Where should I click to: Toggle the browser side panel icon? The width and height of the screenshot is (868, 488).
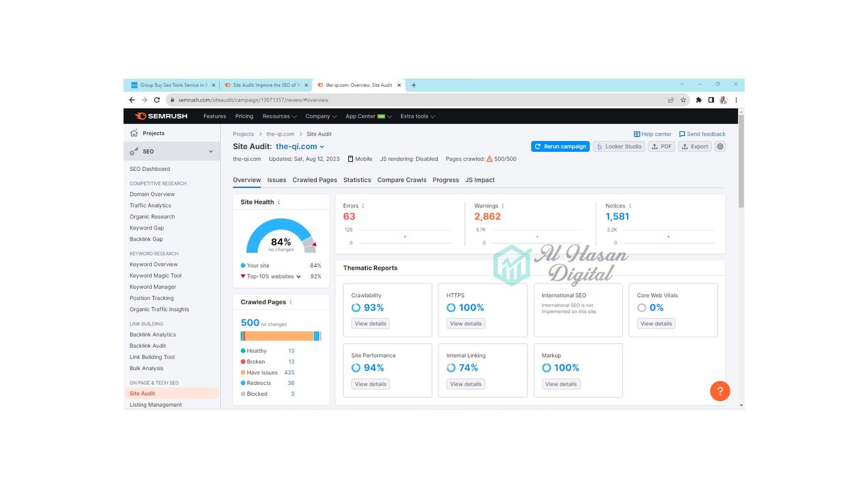711,100
